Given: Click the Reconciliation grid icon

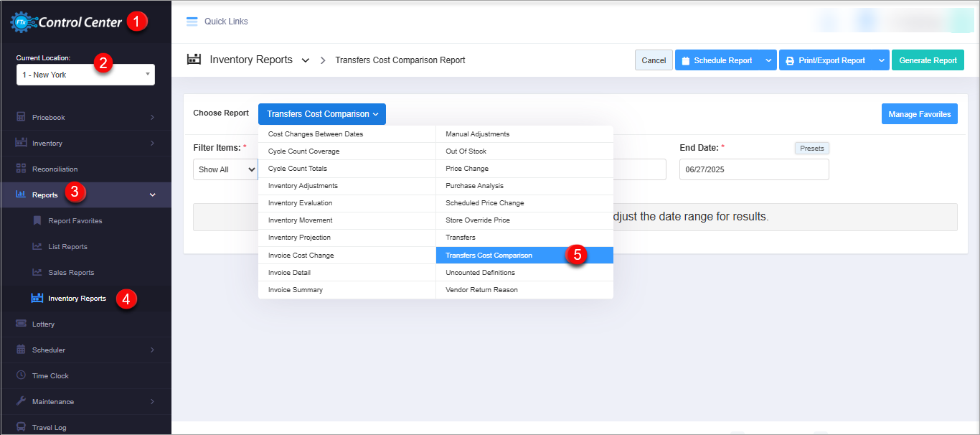Looking at the screenshot, I should tap(21, 169).
